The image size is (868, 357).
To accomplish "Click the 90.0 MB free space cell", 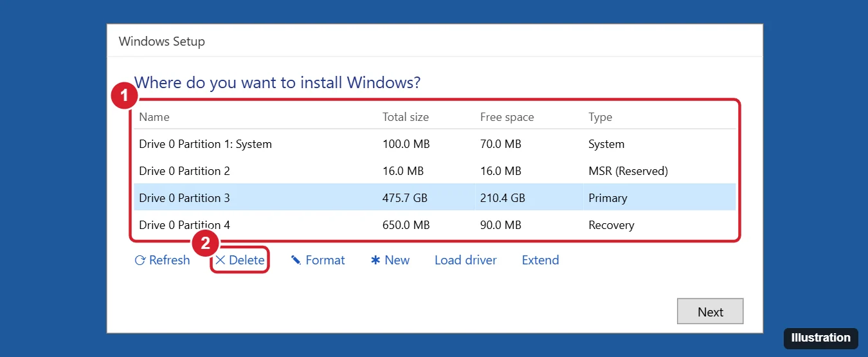I will (x=501, y=225).
